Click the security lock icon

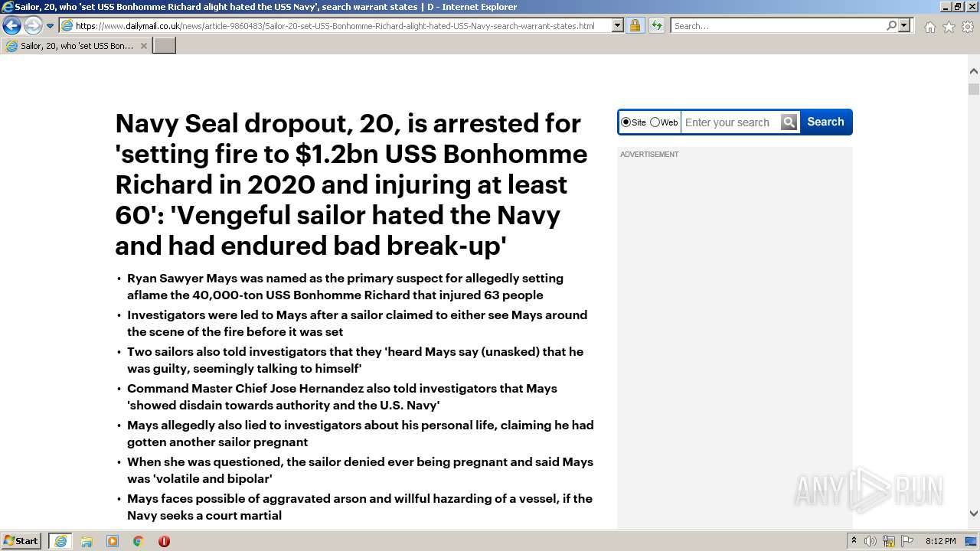(635, 26)
